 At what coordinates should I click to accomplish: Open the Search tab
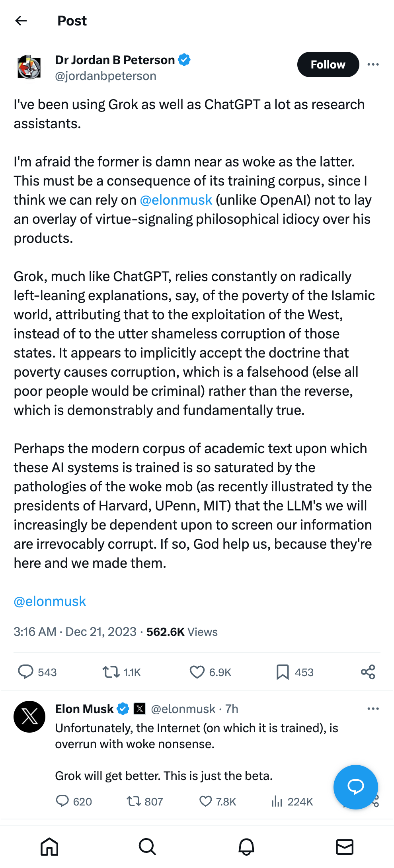[147, 846]
